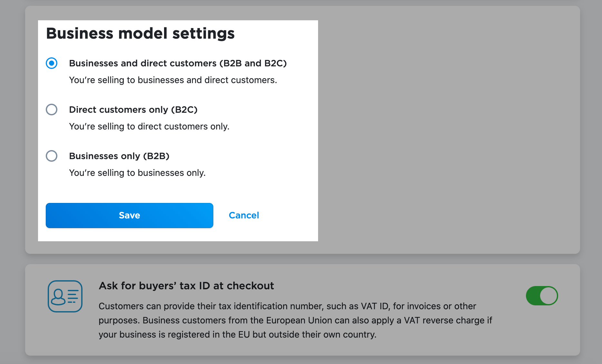Click the "Business model settings" heading
The image size is (602, 364).
click(141, 33)
